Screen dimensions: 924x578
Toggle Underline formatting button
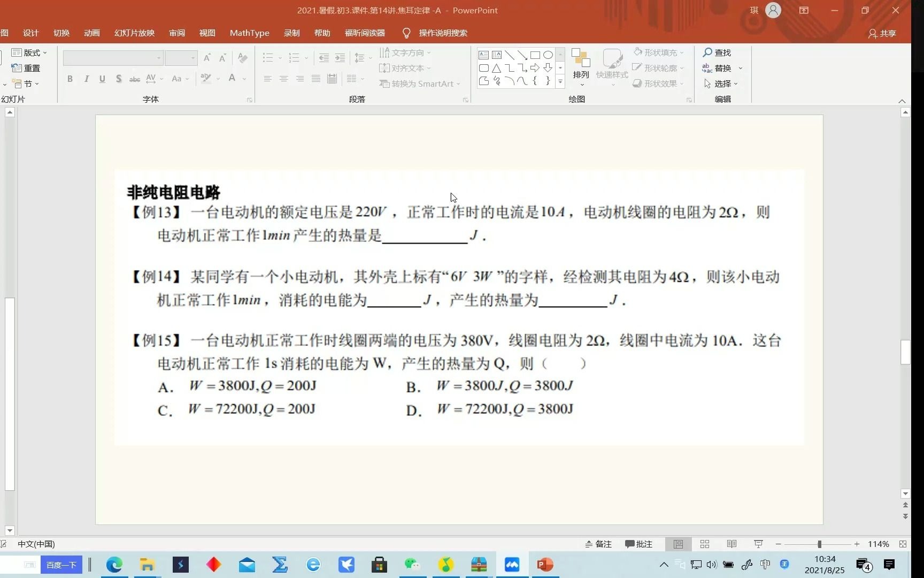tap(102, 79)
